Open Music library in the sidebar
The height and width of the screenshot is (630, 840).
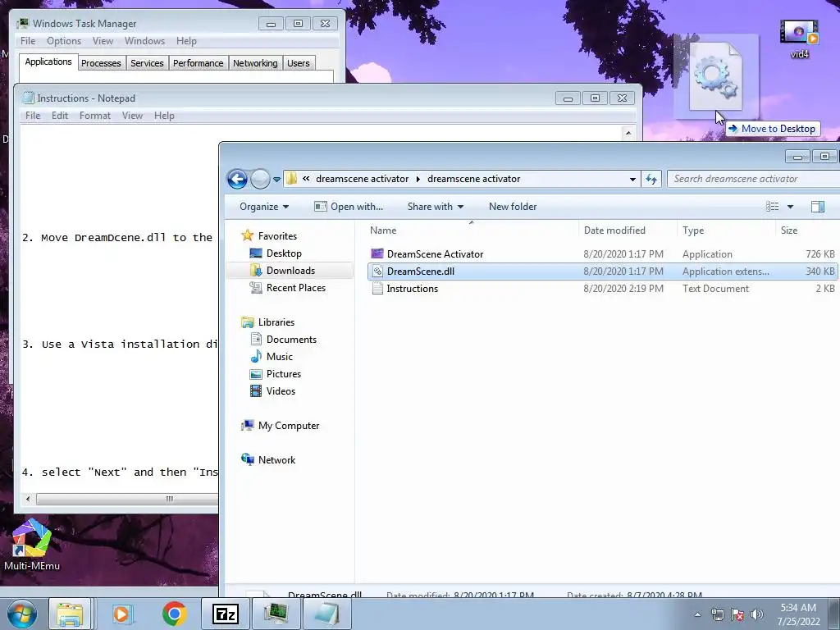(280, 356)
